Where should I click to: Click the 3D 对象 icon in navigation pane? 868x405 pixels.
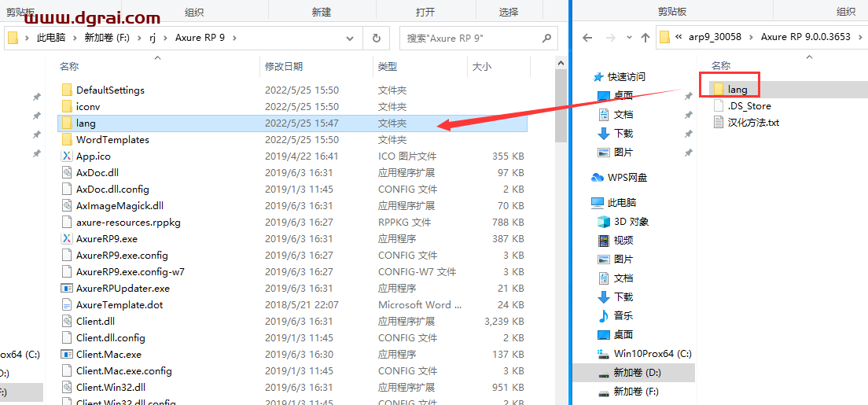click(x=603, y=222)
